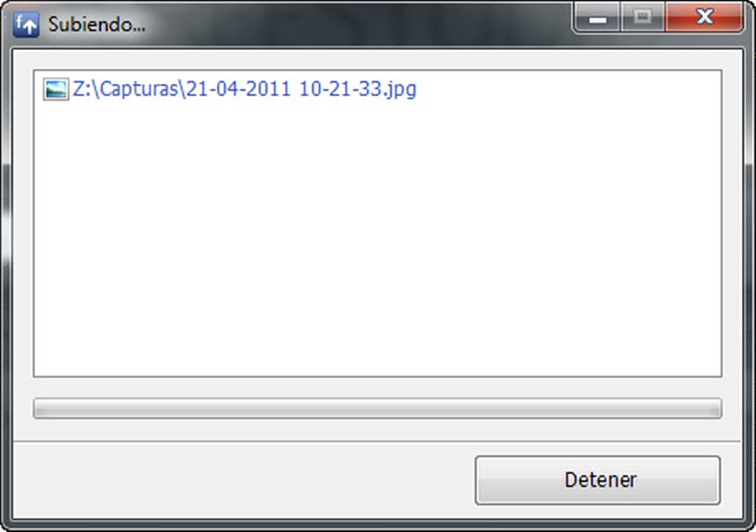Click the separator line above Detener button
Screen dimensions: 756x532
click(377, 441)
